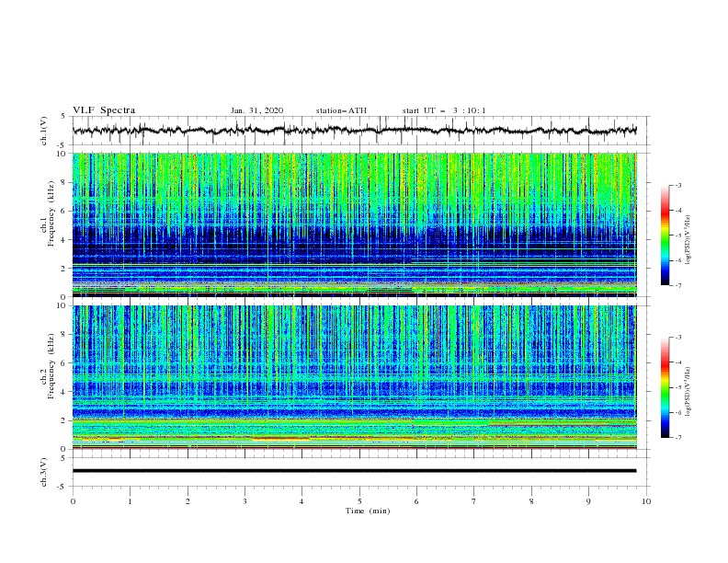Click the "ch.3(V)" axis label
The width and height of the screenshot is (728, 563).
coord(44,472)
